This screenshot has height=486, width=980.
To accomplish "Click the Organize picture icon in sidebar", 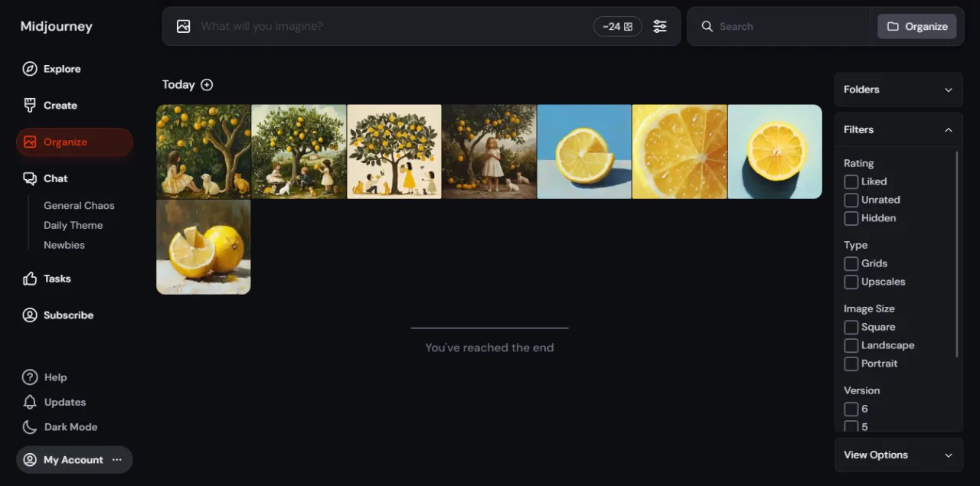I will point(30,142).
